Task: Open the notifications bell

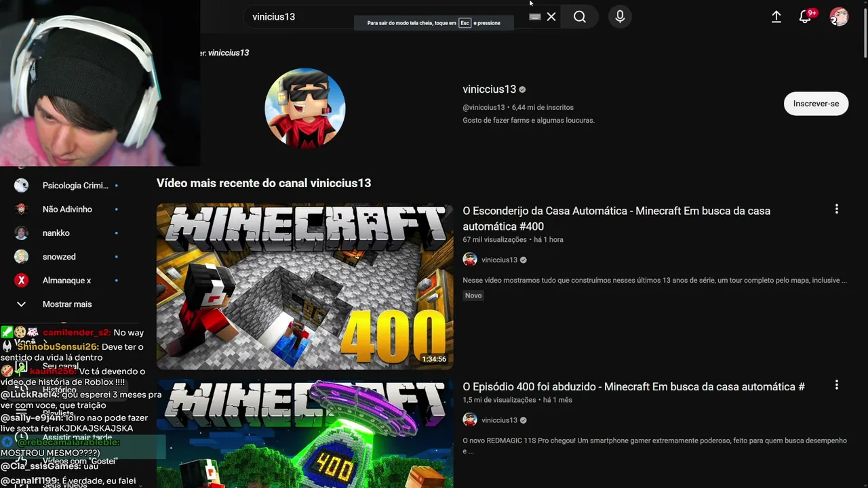Action: [805, 17]
